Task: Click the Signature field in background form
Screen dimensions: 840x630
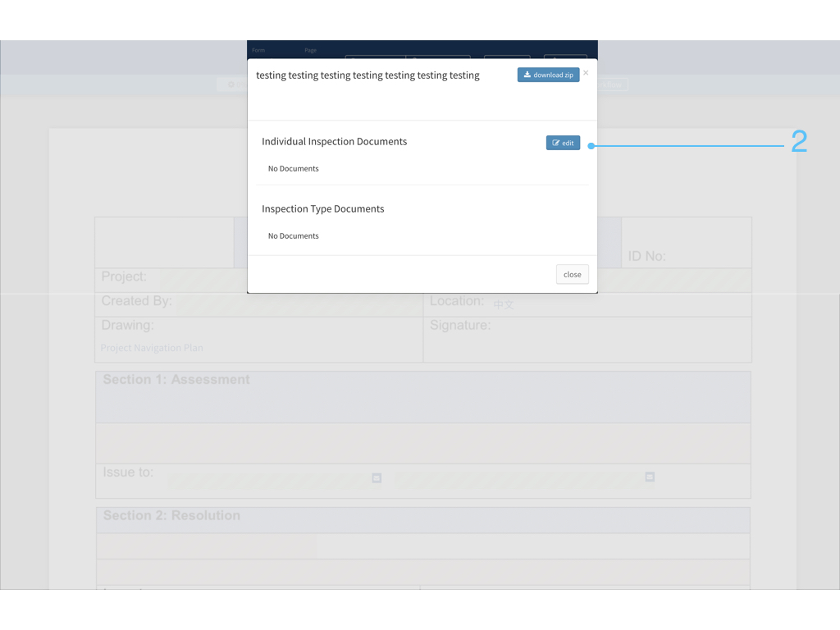Action: click(587, 340)
